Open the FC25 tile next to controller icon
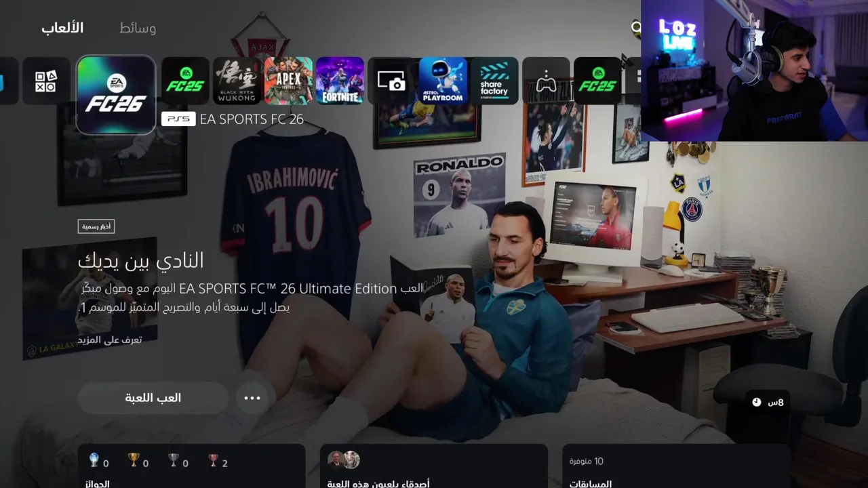 (x=597, y=81)
